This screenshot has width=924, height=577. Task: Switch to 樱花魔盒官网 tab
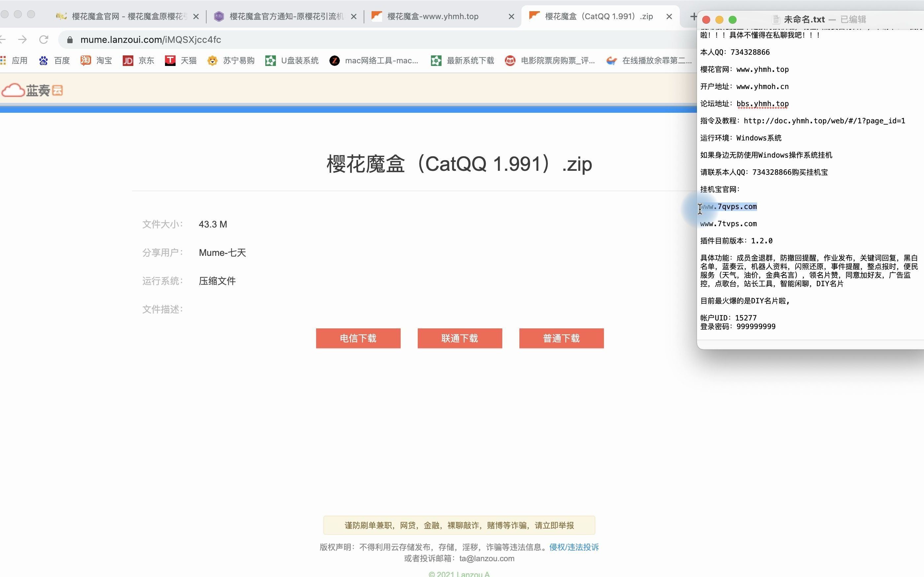point(122,16)
